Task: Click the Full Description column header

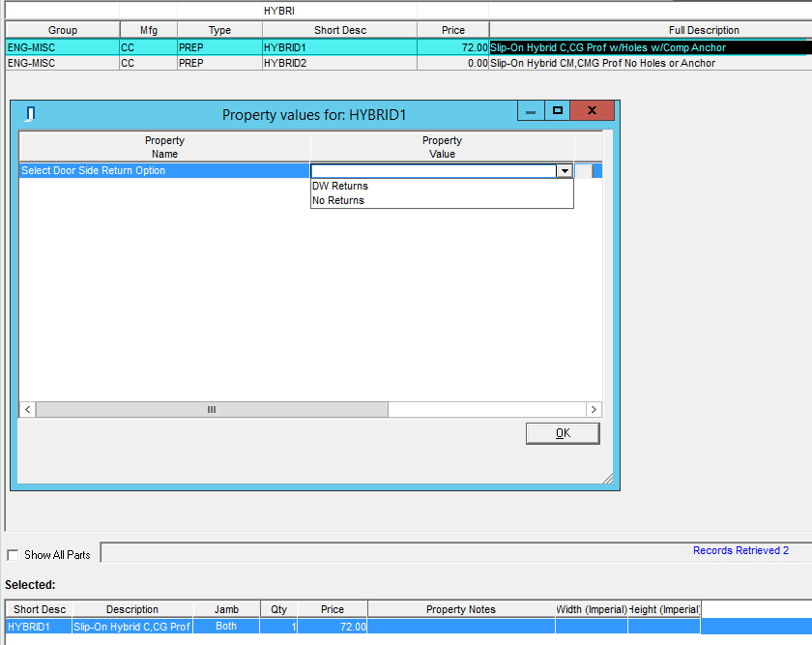Action: [x=703, y=30]
